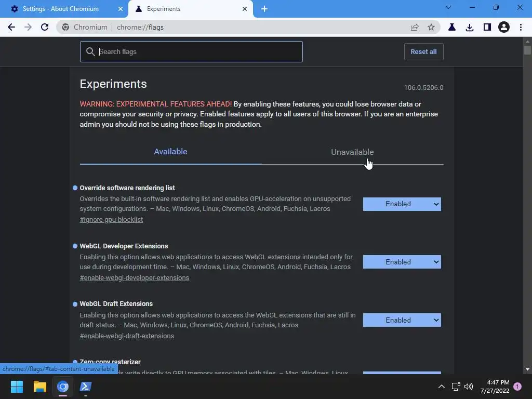The width and height of the screenshot is (532, 399).
Task: Click the Chromium site info icon
Action: (x=65, y=27)
